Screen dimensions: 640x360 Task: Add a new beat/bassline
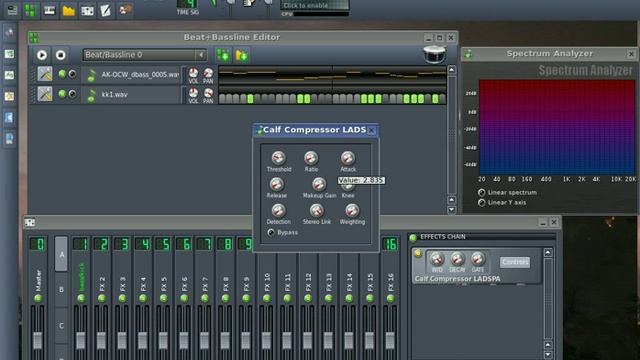point(223,55)
